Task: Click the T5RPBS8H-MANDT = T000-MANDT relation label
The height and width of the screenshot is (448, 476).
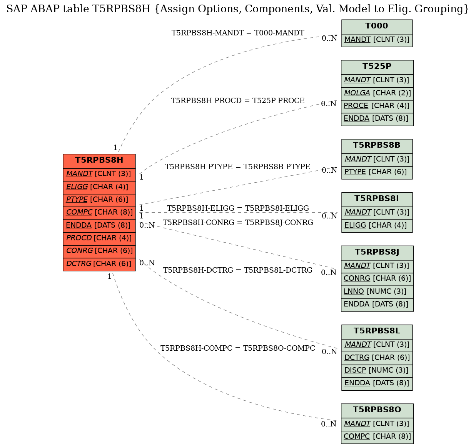Action: 238,33
